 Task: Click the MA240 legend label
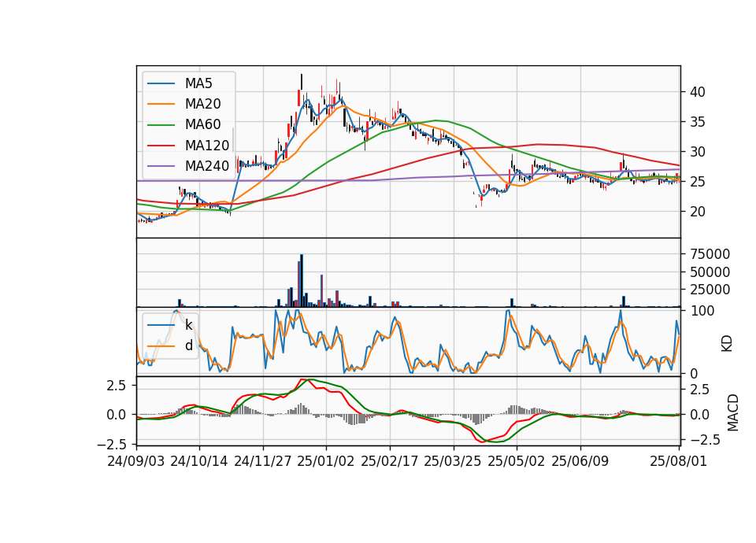click(x=207, y=166)
